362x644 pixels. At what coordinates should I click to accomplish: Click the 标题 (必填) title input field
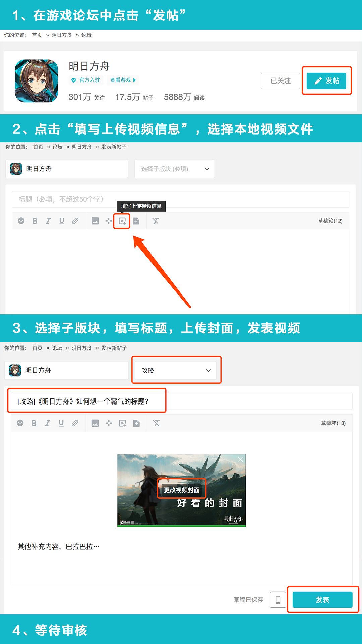(x=181, y=199)
